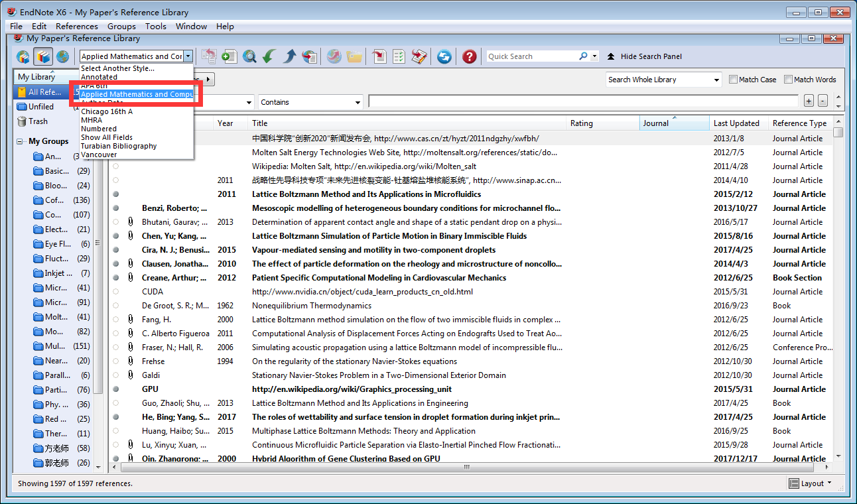This screenshot has width=857, height=504.
Task: Click the Copy to Local Library icon
Action: (x=209, y=56)
